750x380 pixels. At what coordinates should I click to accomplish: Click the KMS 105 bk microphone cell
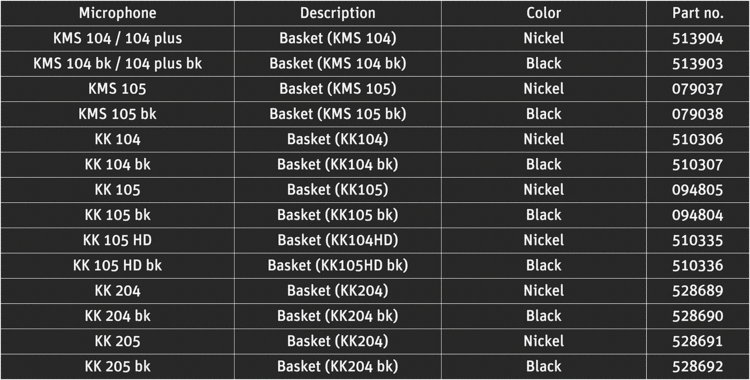117,114
